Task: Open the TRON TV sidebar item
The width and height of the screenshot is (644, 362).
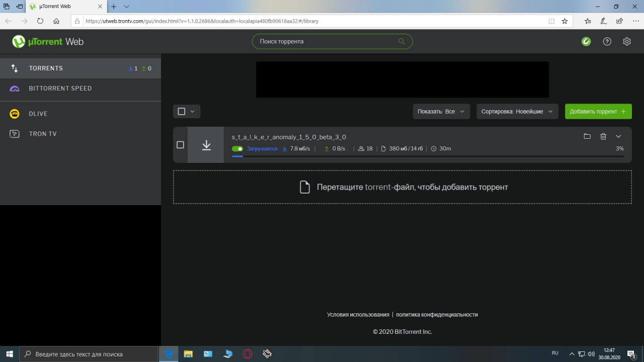Action: (80, 134)
